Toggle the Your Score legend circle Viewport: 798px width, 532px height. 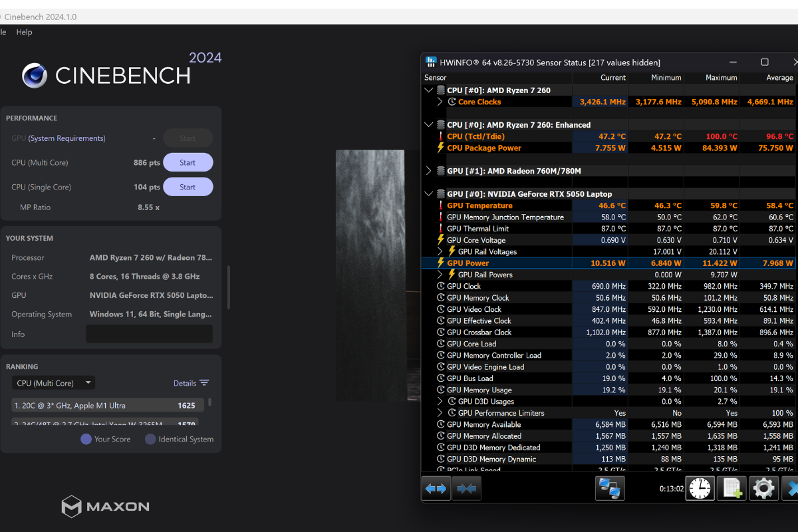coord(86,439)
